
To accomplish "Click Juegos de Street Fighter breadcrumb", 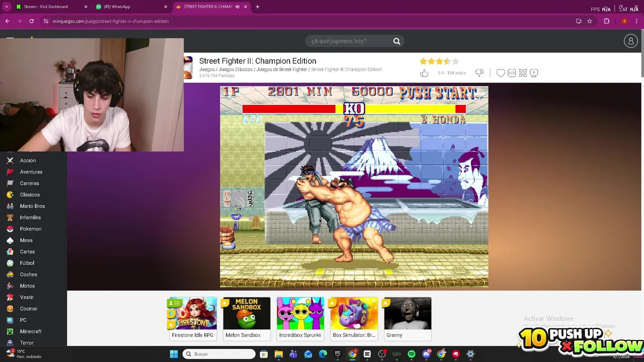I will (282, 69).
